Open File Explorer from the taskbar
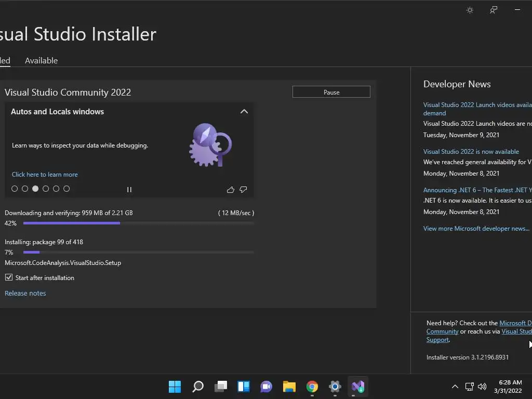This screenshot has height=399, width=532. (x=289, y=387)
